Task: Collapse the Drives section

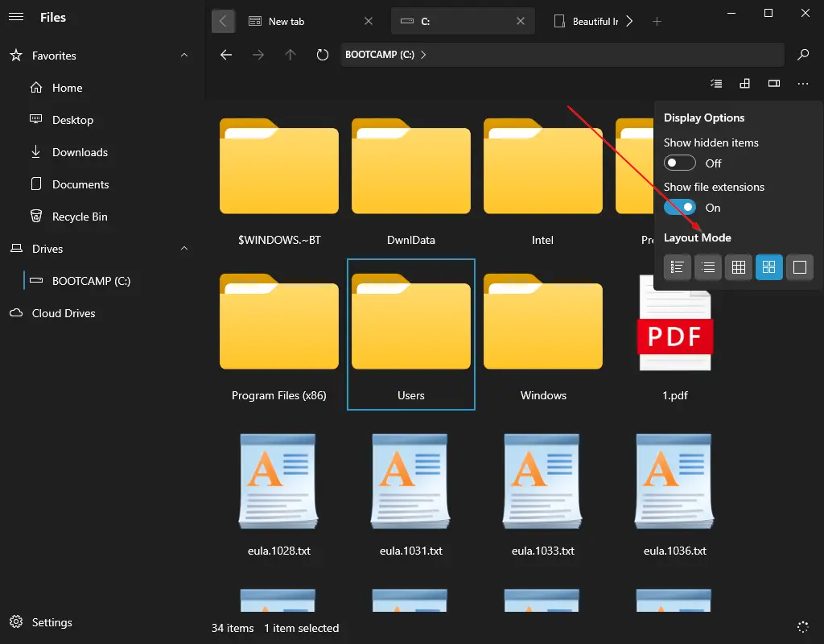Action: coord(184,248)
